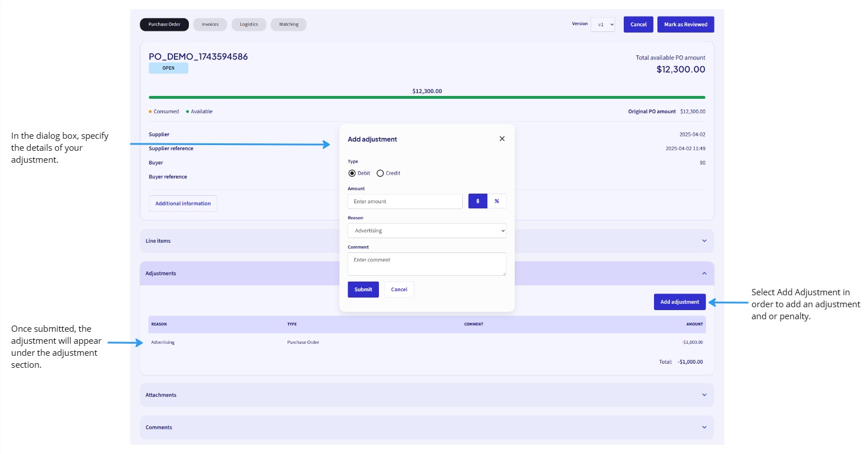
Task: Expand the Attachments section
Action: (x=704, y=395)
